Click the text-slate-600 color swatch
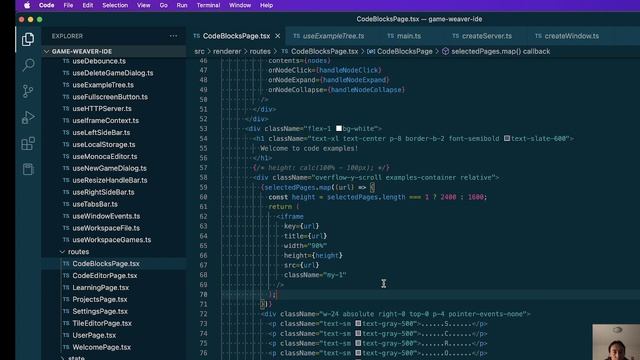 pyautogui.click(x=507, y=138)
